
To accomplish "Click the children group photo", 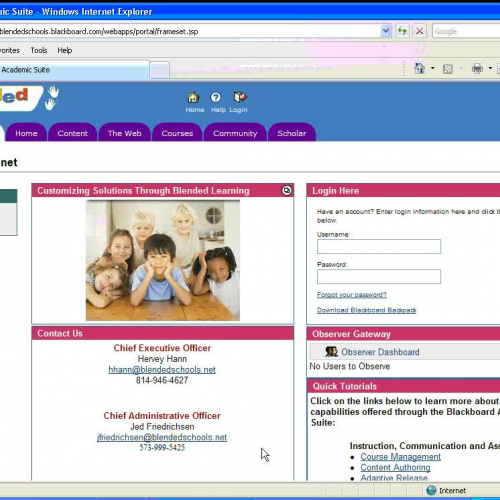I will (163, 260).
